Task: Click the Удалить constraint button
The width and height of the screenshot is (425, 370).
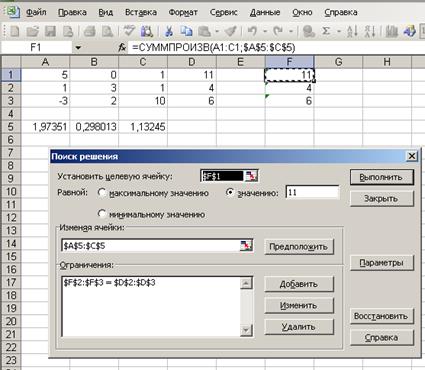Action: click(x=299, y=327)
